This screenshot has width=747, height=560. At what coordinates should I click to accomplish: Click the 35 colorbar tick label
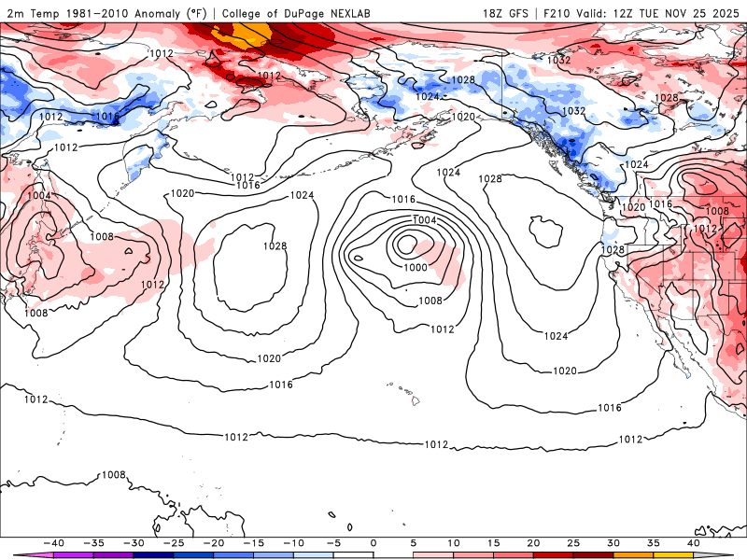[x=654, y=543]
